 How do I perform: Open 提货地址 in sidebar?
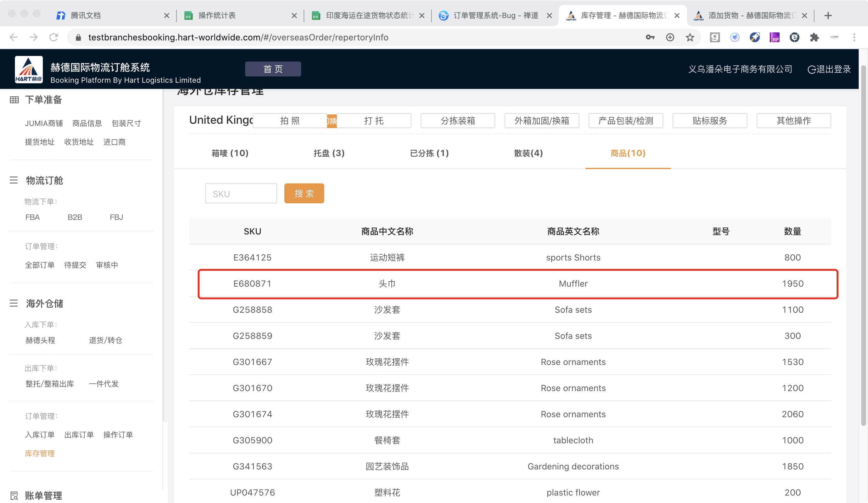coord(40,142)
